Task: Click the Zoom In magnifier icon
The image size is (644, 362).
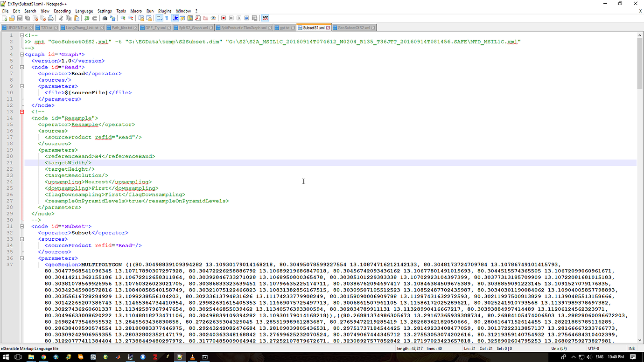Action: [x=123, y=18]
